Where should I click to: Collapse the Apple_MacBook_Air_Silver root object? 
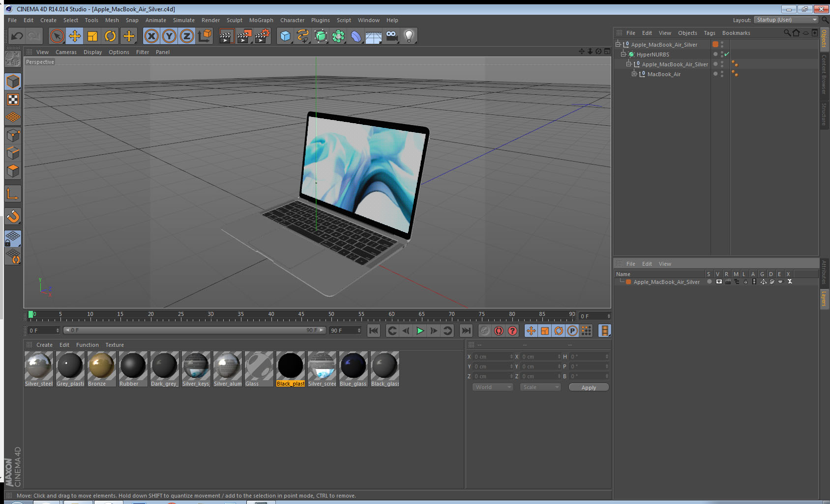[x=618, y=44]
